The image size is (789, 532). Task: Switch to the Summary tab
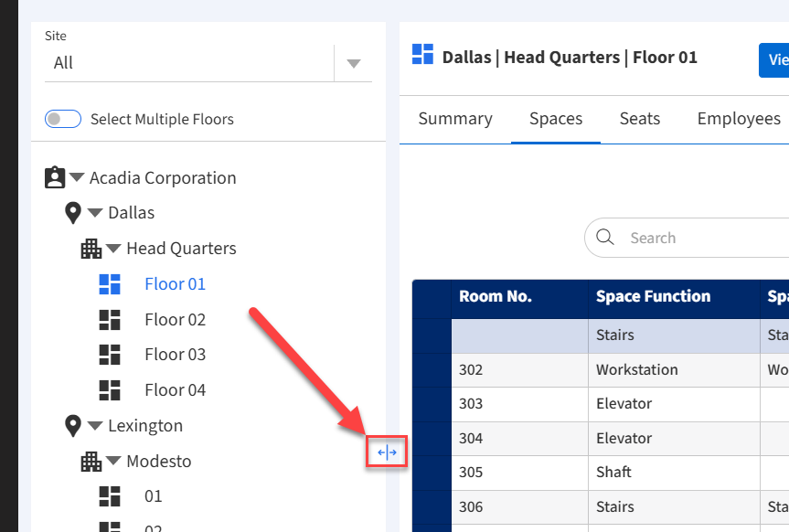pyautogui.click(x=455, y=119)
